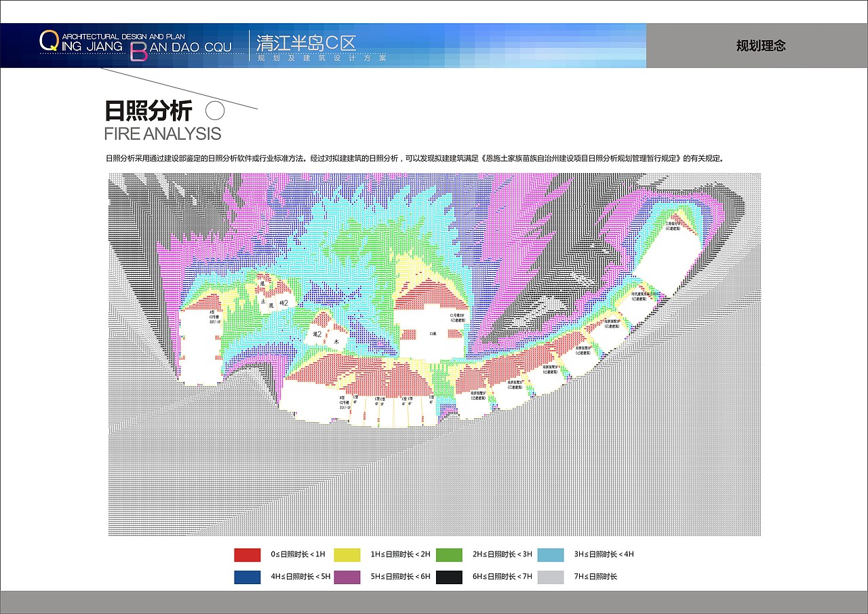Select the legend text '7H≤日照时长'
Viewport: 868px width, 614px height.
(x=595, y=577)
